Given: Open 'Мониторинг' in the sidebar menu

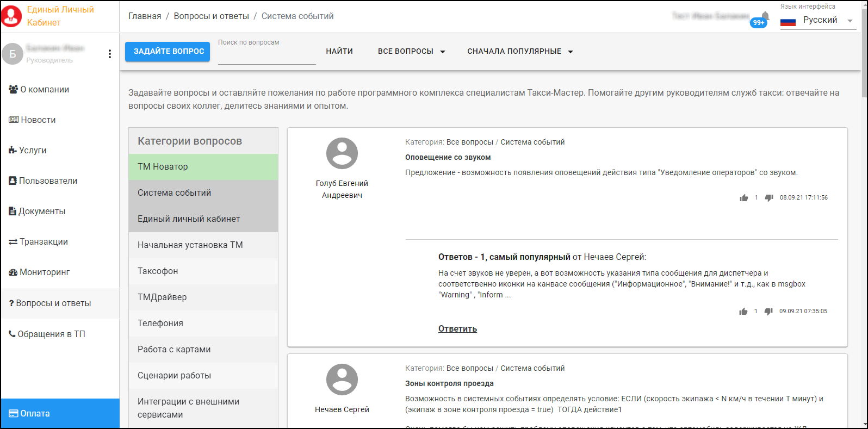Looking at the screenshot, I should pos(45,272).
